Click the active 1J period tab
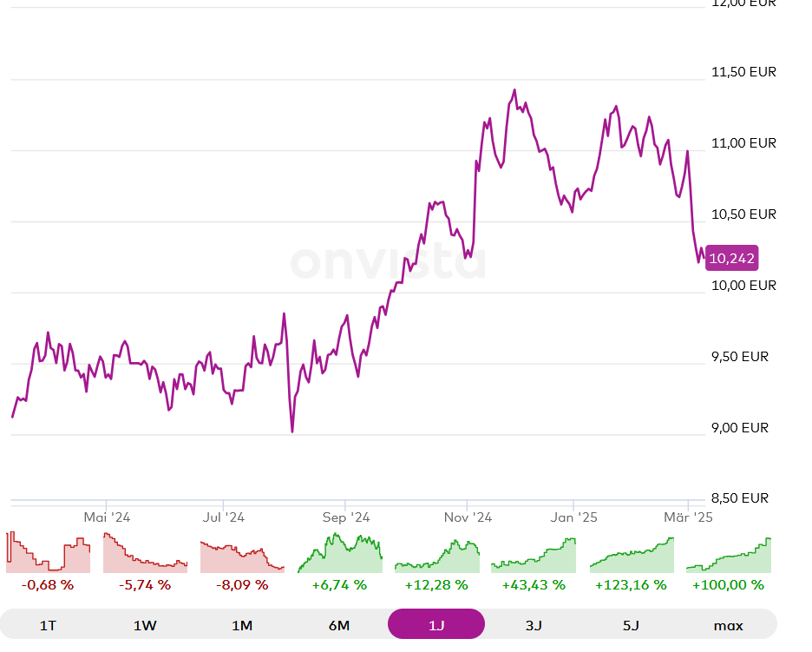Image resolution: width=812 pixels, height=652 pixels. 436,624
